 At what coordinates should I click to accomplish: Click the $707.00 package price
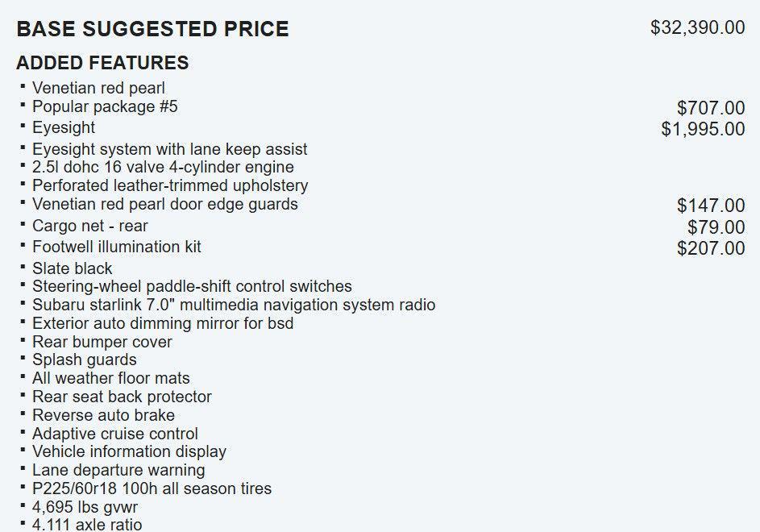711,108
